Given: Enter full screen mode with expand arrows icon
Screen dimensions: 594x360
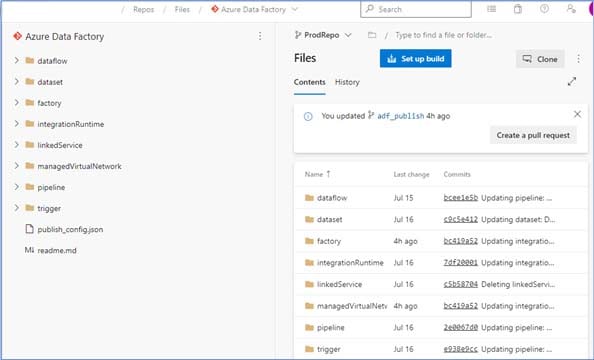Looking at the screenshot, I should click(572, 81).
